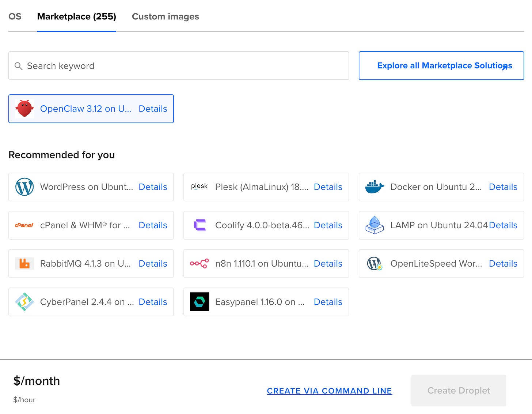Open the CREATE VIA COMMAND LINE link
Viewport: 532px width, 414px height.
[x=330, y=391]
